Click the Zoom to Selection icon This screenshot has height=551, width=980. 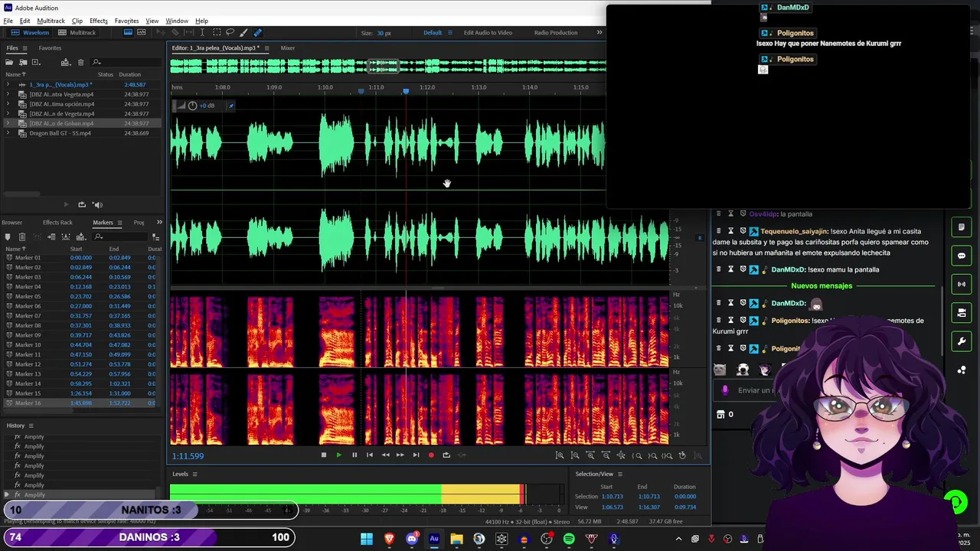[x=667, y=455]
